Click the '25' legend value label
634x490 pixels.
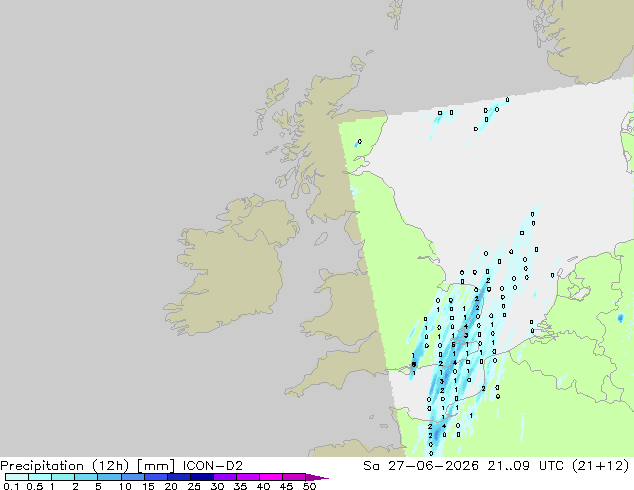194,486
